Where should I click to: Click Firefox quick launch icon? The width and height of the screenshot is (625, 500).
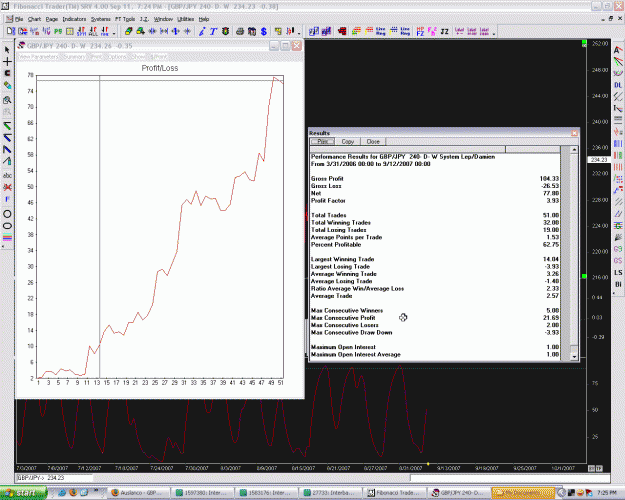(x=73, y=493)
